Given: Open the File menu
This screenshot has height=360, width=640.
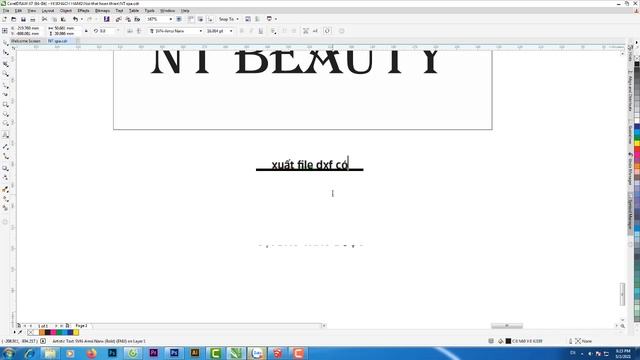Looking at the screenshot, I should point(6,11).
